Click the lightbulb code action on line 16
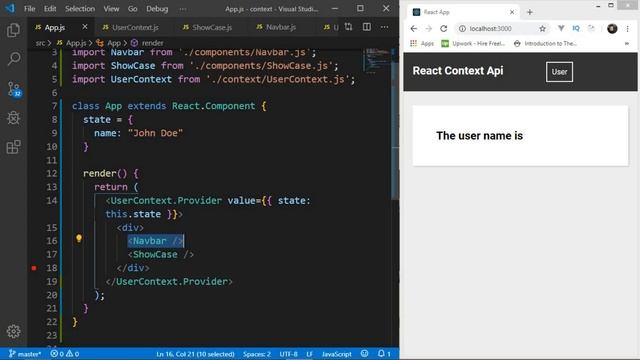 click(x=79, y=238)
